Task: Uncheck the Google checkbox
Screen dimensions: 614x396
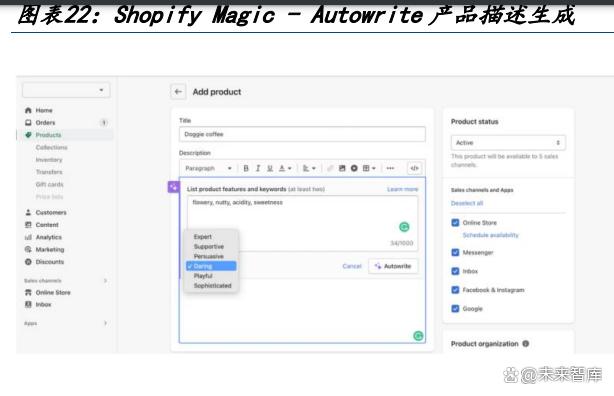Action: click(455, 309)
